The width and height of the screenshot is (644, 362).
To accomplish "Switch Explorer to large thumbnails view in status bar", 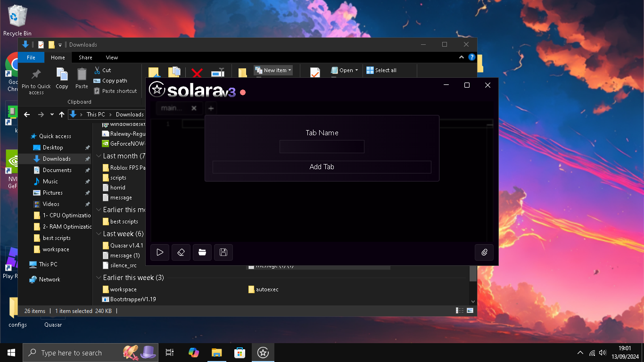I will click(470, 311).
